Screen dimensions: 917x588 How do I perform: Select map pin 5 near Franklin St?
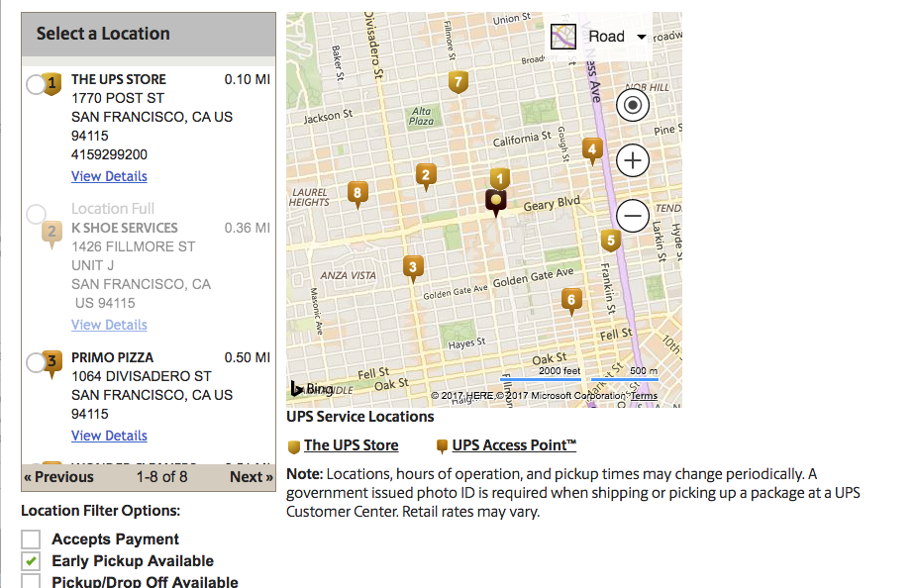611,241
